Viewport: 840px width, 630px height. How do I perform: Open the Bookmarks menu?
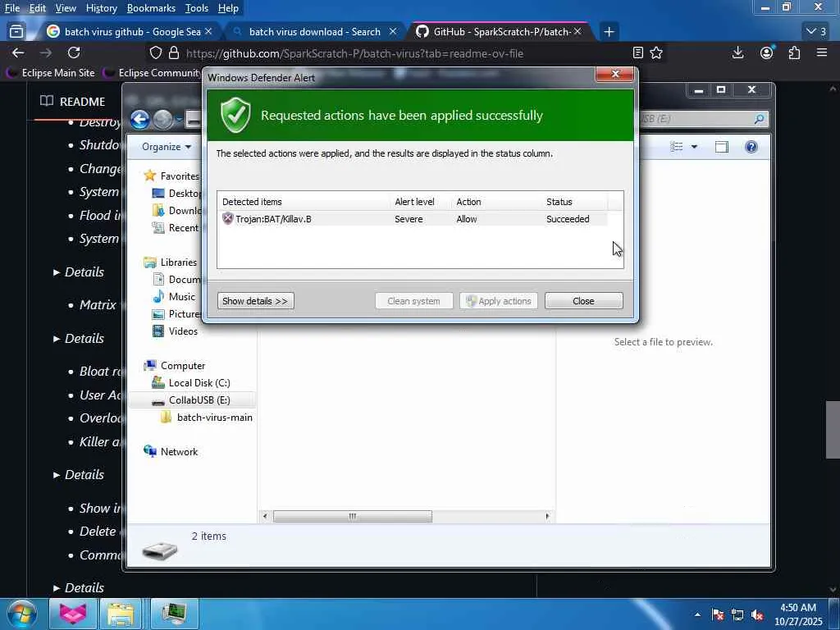click(151, 8)
